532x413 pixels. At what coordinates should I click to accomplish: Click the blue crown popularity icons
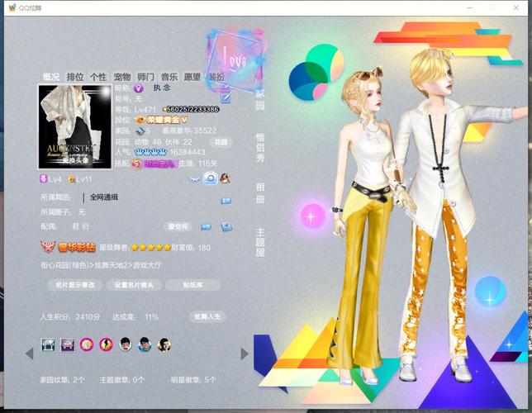click(x=151, y=152)
